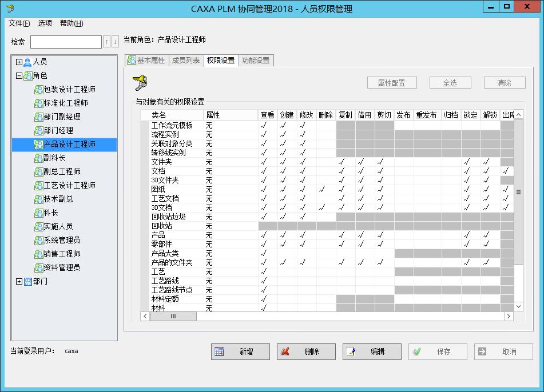Click inside the 检索 search field
This screenshot has height=392, width=544.
click(66, 41)
